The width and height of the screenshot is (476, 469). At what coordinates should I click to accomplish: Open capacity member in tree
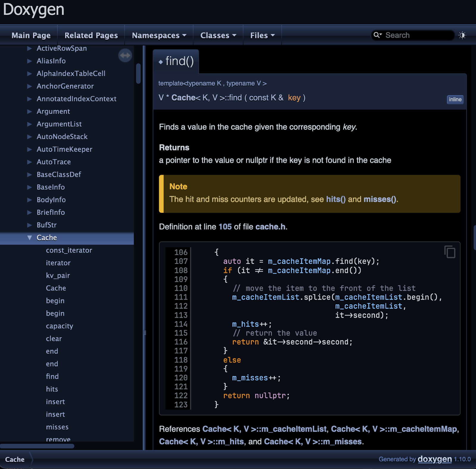coord(59,326)
